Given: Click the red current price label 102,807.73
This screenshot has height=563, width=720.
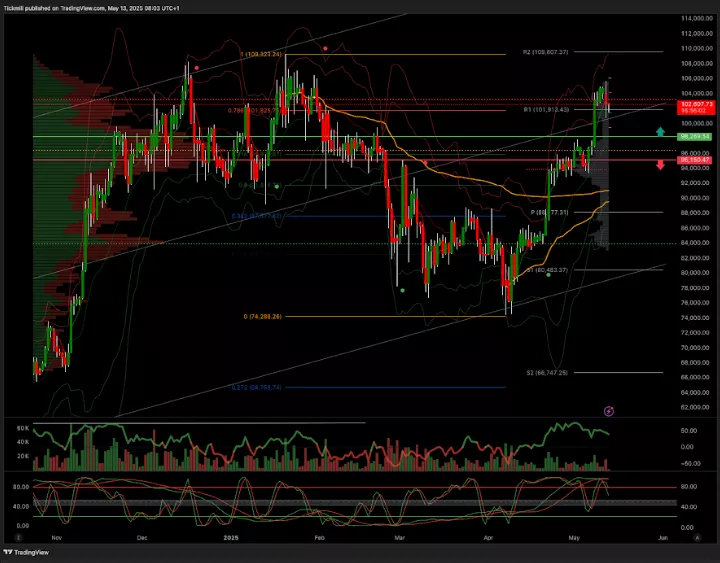Looking at the screenshot, I should (x=694, y=103).
